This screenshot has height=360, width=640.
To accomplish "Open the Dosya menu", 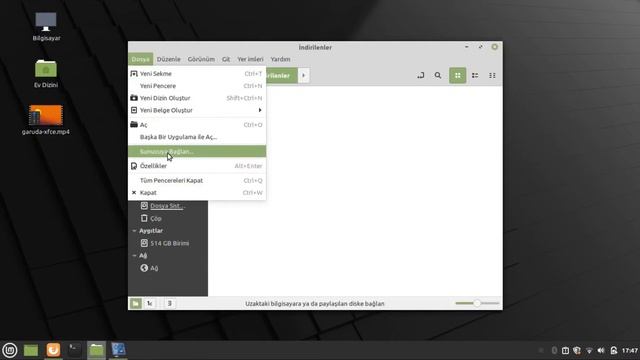I will point(140,59).
